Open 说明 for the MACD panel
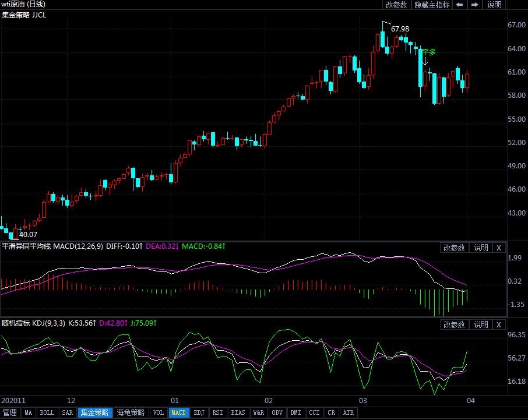This screenshot has width=528, height=420. point(481,248)
